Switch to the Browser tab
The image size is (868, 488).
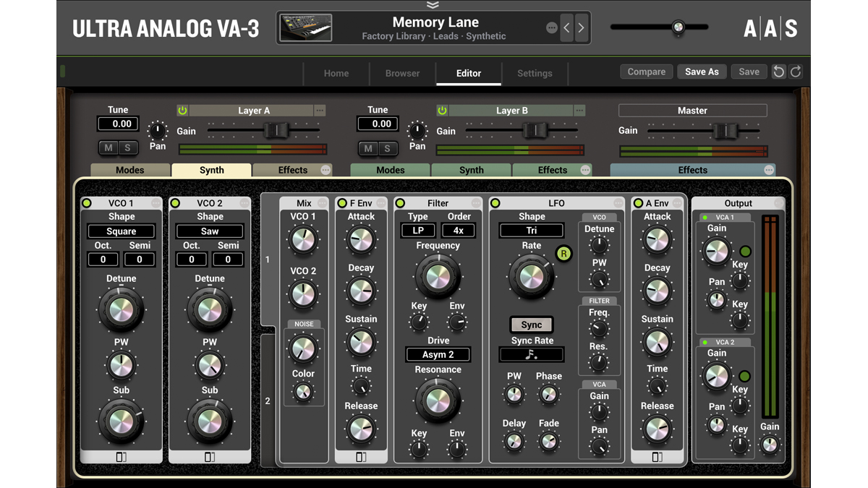[402, 73]
